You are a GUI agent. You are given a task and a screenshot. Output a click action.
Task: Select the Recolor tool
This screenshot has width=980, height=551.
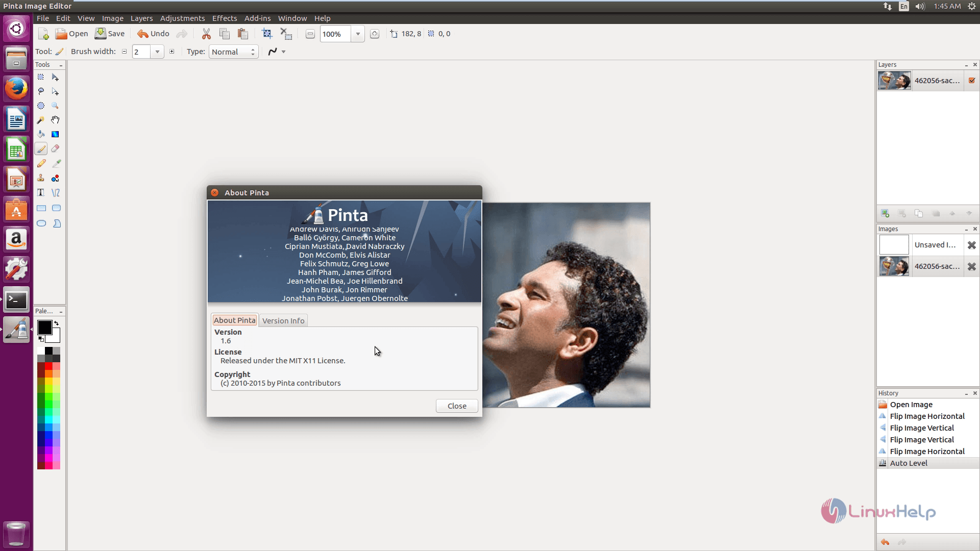pyautogui.click(x=55, y=178)
